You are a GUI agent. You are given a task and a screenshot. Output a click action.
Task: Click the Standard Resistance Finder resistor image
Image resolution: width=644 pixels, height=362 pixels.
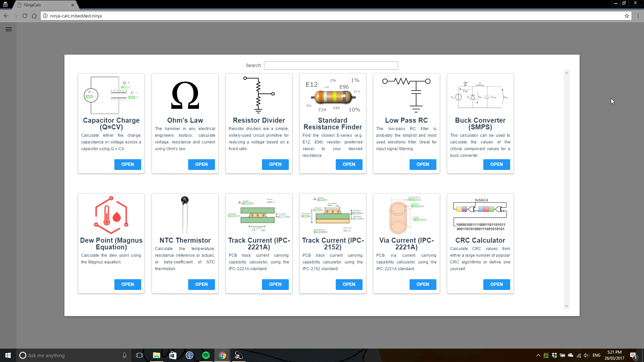click(x=332, y=95)
